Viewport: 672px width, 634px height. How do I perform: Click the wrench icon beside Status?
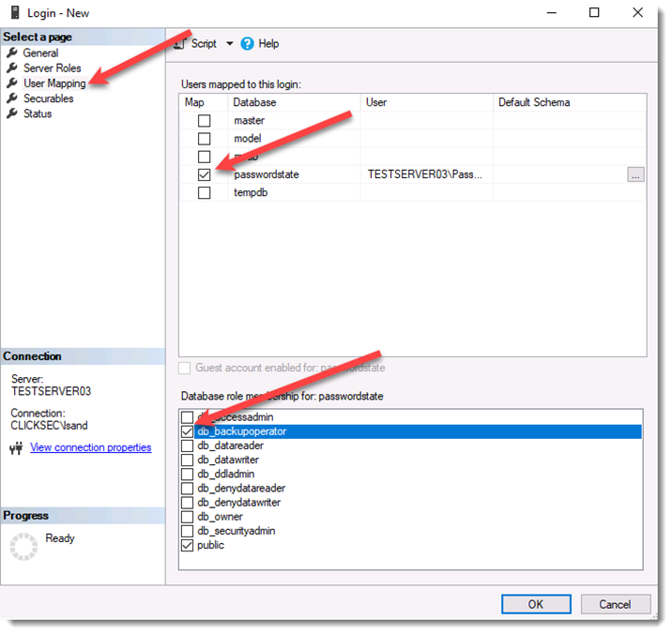point(12,113)
